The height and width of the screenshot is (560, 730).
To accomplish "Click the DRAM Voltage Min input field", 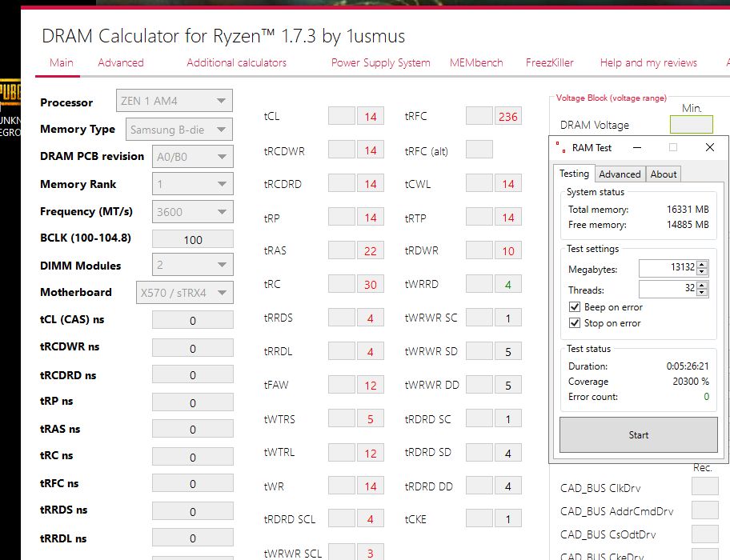I will 691,124.
